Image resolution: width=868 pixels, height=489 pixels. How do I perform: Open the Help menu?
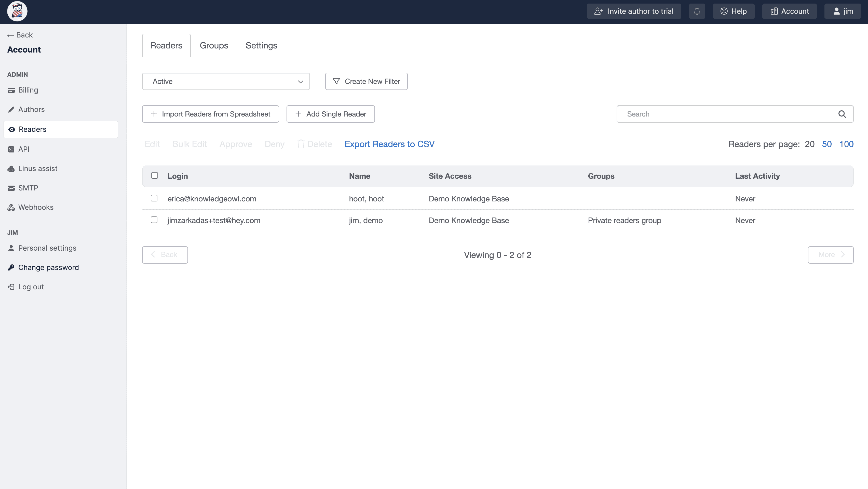734,11
